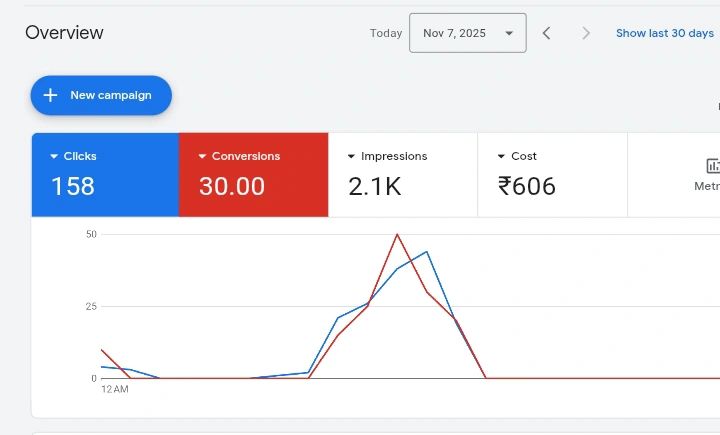The image size is (720, 435).
Task: Click the Overview page heading
Action: 64,33
